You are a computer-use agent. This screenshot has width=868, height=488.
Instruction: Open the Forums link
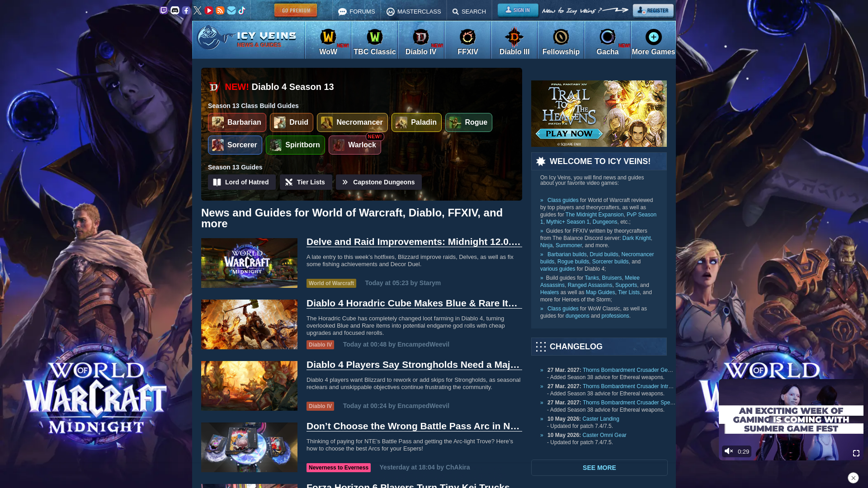coord(357,11)
